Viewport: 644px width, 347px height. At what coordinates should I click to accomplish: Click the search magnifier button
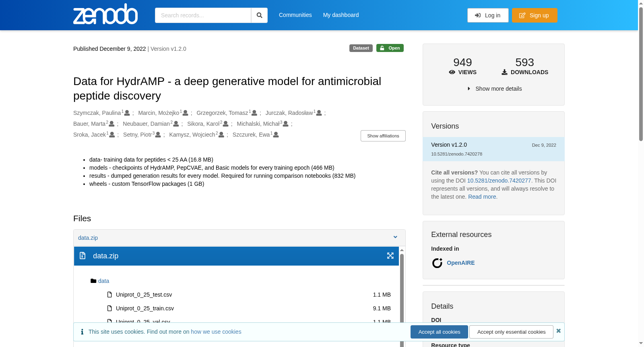259,15
